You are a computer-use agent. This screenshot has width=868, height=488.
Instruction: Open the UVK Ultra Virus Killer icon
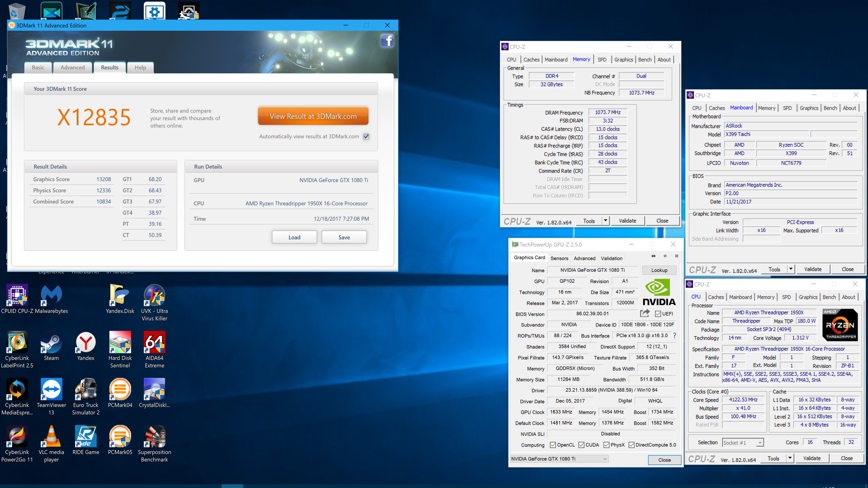pyautogui.click(x=154, y=303)
